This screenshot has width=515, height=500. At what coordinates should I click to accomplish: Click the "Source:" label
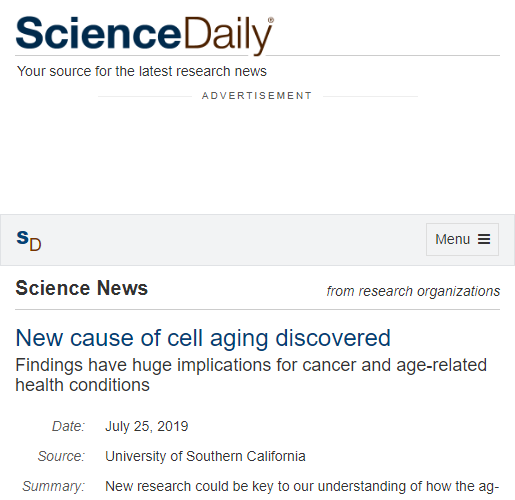(61, 456)
